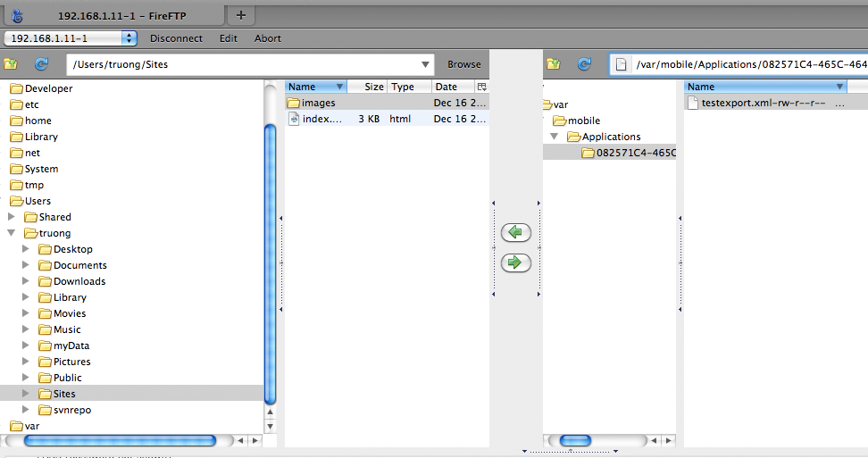Expand the Documents folder
Image resolution: width=868 pixels, height=458 pixels.
point(26,265)
